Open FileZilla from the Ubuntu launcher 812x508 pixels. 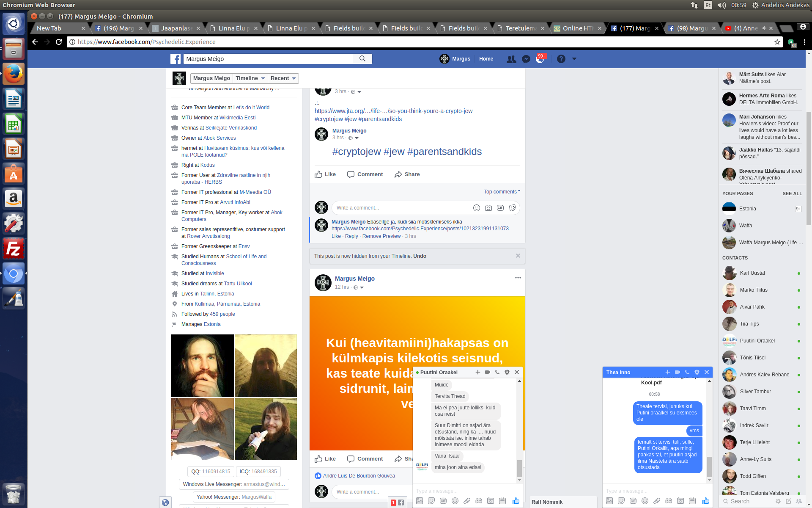point(14,248)
